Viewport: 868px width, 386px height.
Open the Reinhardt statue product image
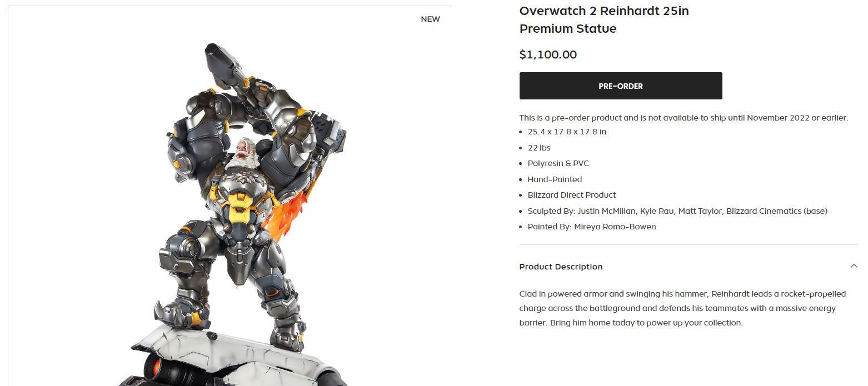(230, 196)
